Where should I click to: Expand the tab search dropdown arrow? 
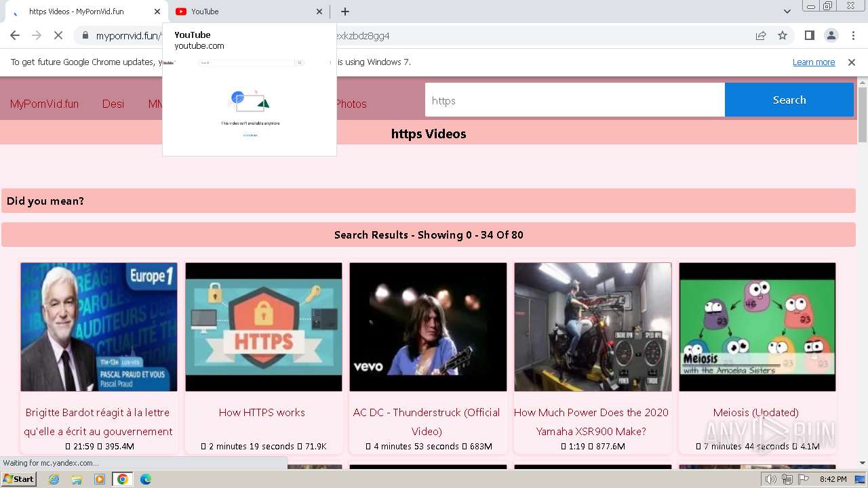point(787,12)
